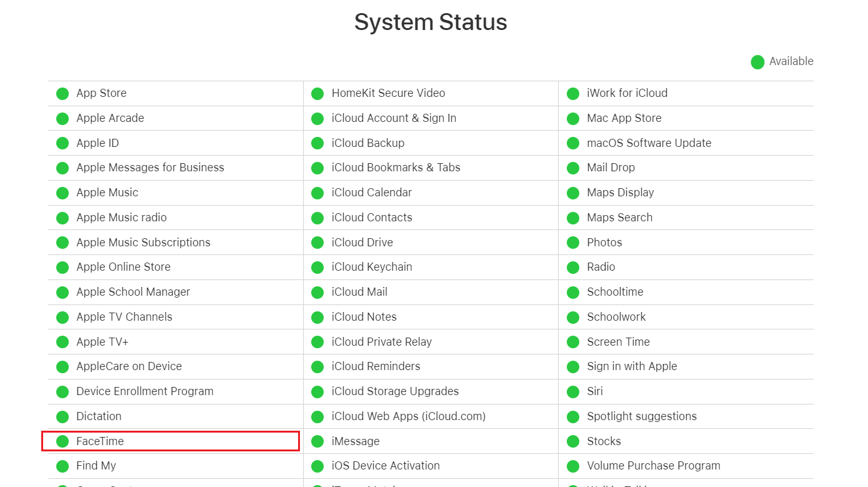Screen dimensions: 868x487
Task: Click the status dot next to Photos
Action: pyautogui.click(x=573, y=243)
